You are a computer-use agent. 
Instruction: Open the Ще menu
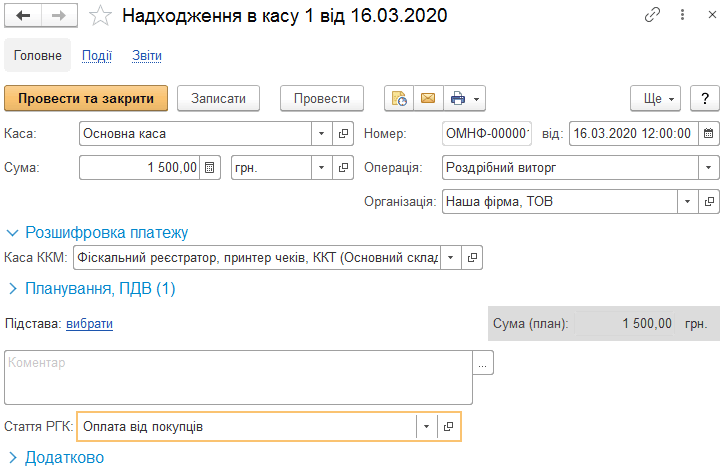655,98
